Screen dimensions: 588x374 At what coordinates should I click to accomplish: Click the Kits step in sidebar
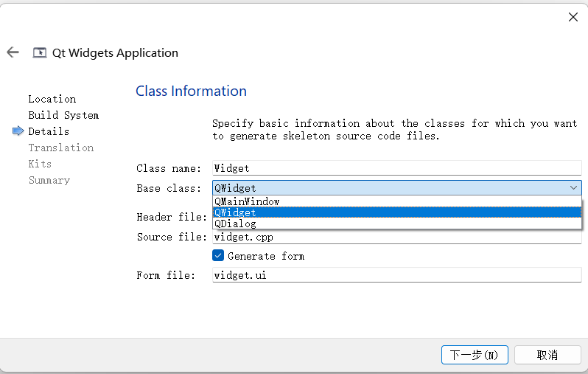[40, 164]
